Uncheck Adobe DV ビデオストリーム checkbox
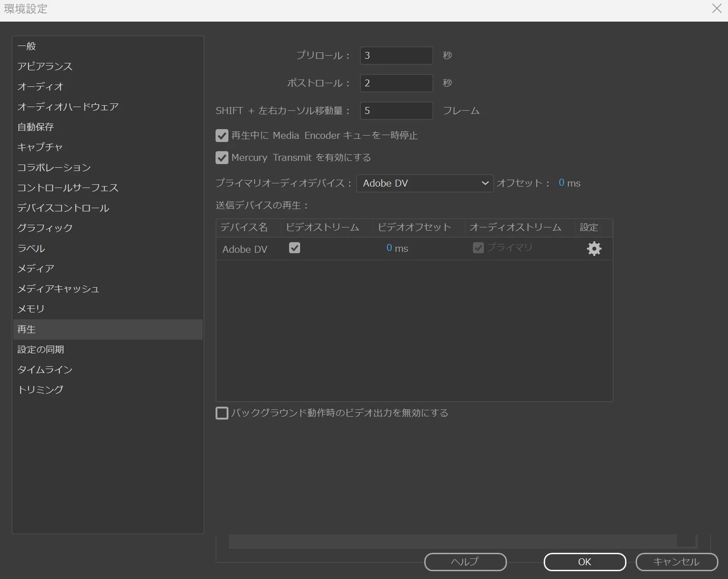 click(295, 248)
